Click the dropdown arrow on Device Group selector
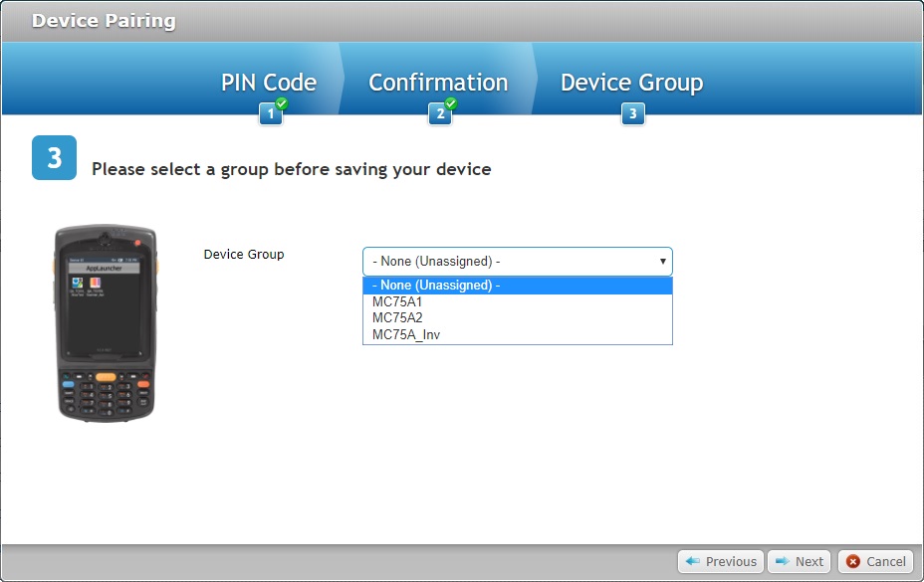The width and height of the screenshot is (924, 582). click(662, 261)
